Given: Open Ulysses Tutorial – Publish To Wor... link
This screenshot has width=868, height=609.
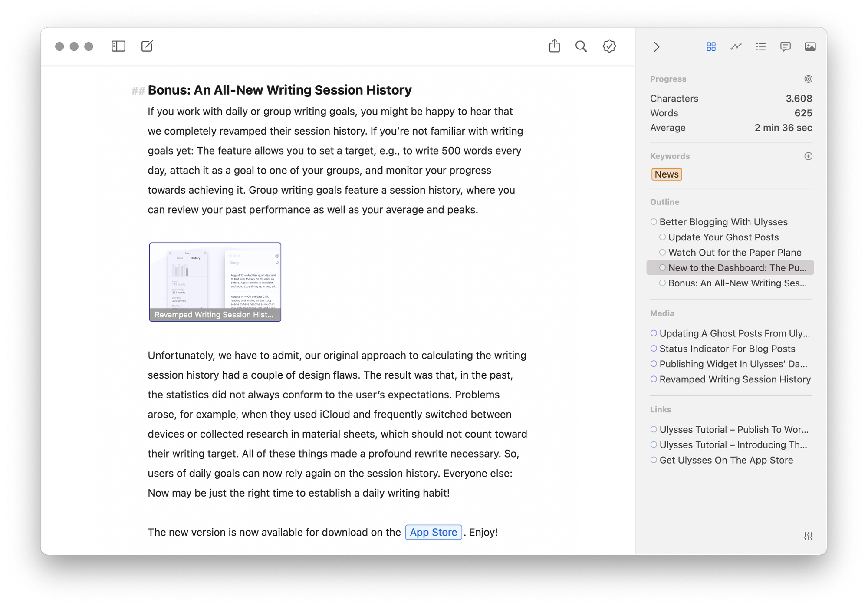Looking at the screenshot, I should click(733, 429).
